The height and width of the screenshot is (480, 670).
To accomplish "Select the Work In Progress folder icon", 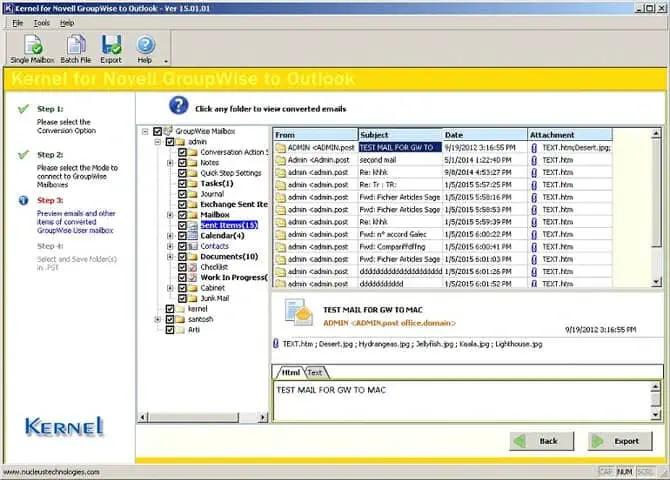I will 193,277.
